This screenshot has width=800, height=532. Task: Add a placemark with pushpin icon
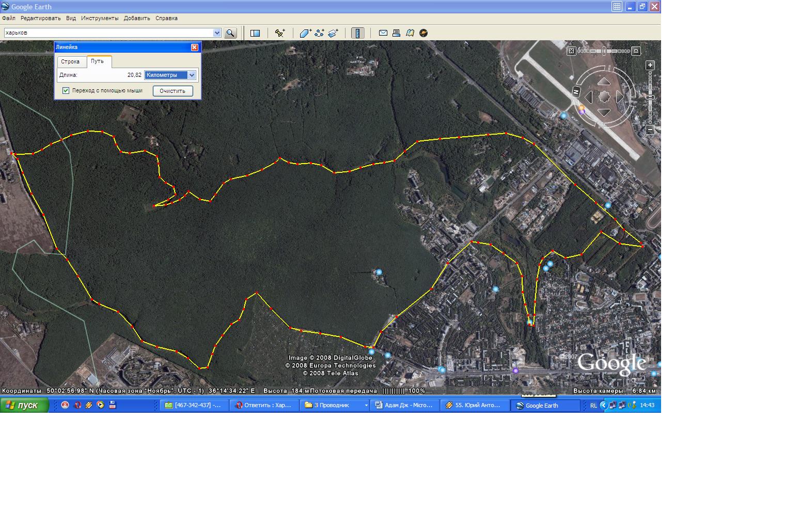[x=280, y=33]
